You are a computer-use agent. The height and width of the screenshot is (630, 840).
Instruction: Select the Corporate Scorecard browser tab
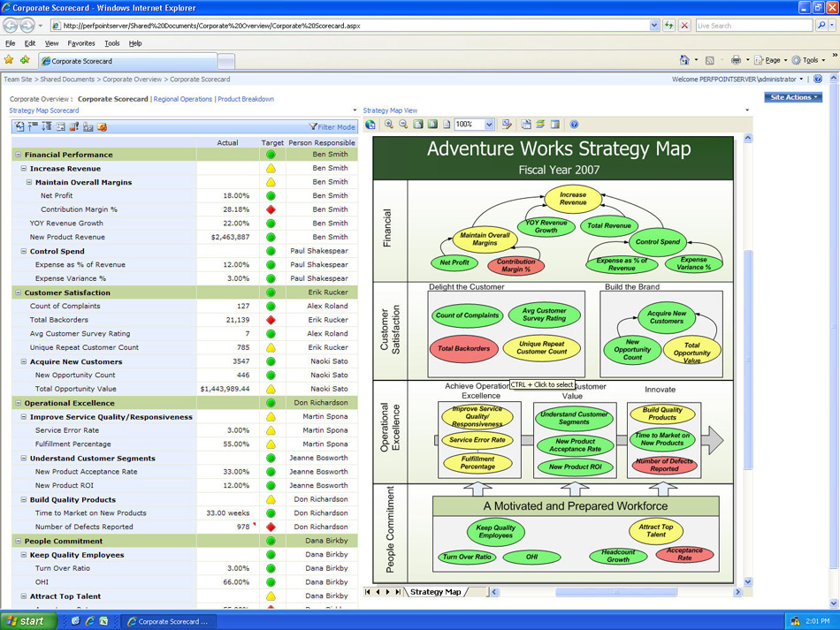pyautogui.click(x=128, y=61)
